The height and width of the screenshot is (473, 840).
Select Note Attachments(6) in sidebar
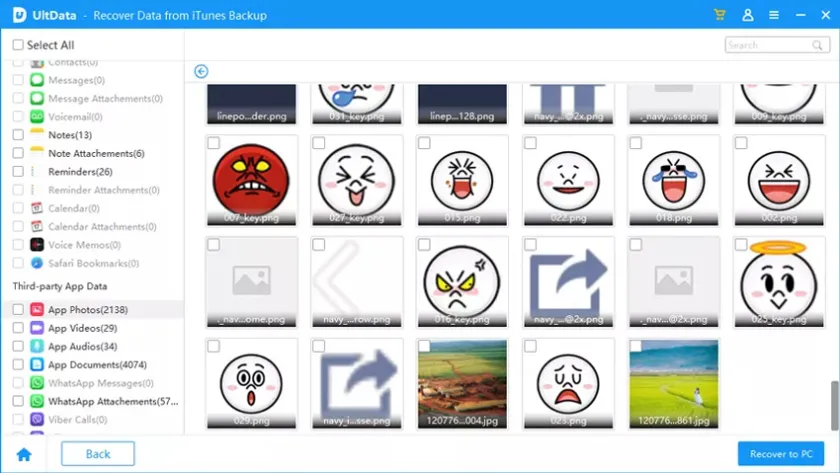(x=96, y=154)
